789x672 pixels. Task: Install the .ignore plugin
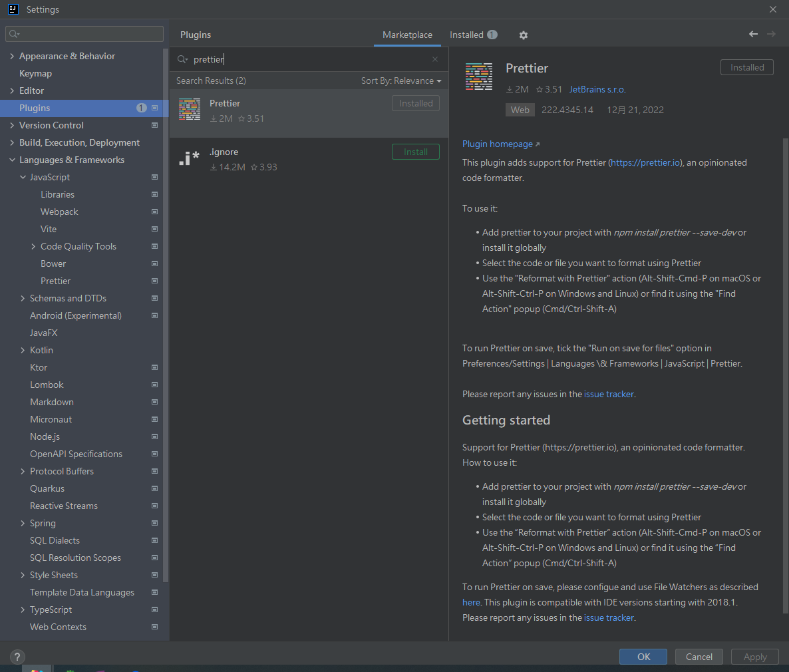click(416, 152)
